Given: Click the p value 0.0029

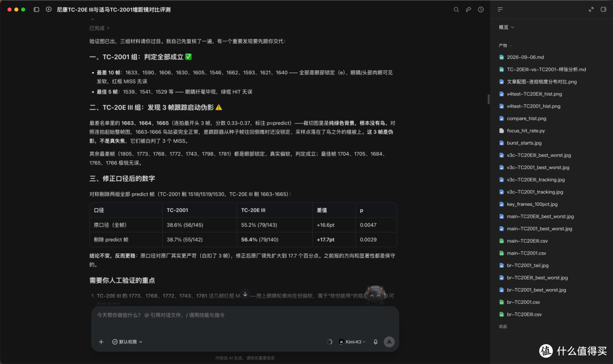Looking at the screenshot, I should [368, 239].
